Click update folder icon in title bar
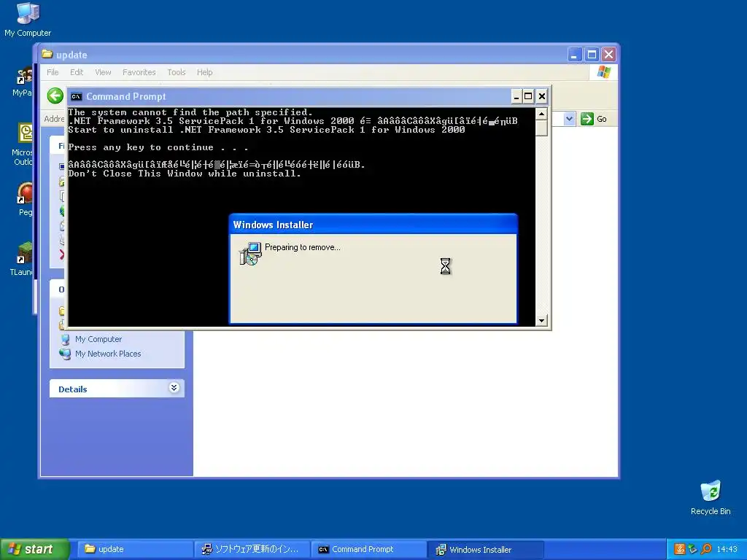This screenshot has width=747, height=560. 47,54
